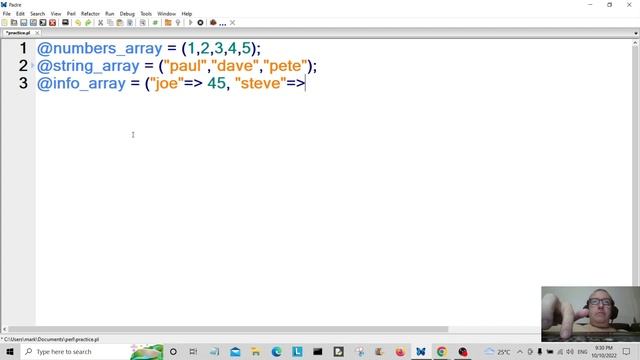Click on "steve" string in line 3
Image resolution: width=640 pixels, height=360 pixels.
coord(260,83)
